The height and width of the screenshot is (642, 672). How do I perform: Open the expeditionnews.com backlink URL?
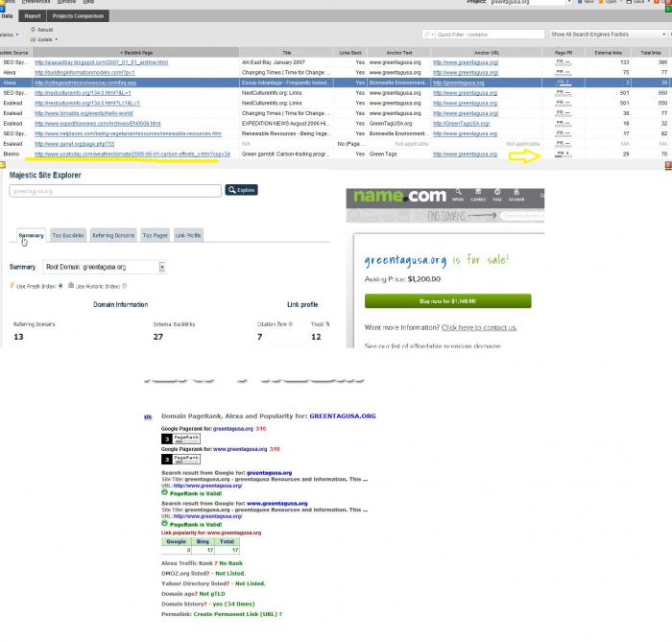point(98,124)
